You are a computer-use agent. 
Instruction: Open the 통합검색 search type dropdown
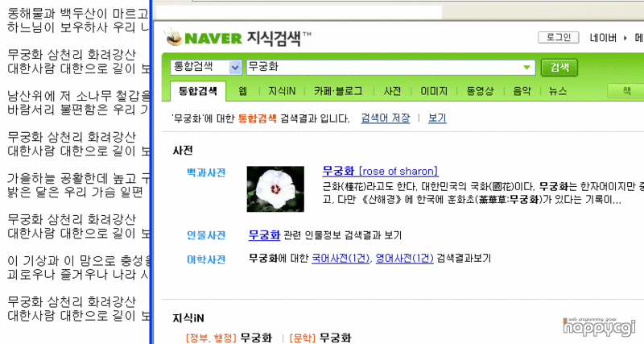coord(234,68)
